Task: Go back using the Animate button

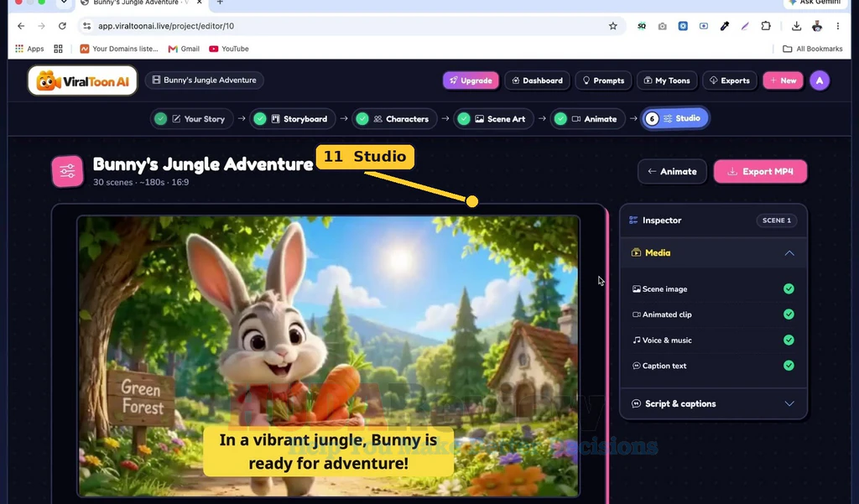Action: pos(672,171)
